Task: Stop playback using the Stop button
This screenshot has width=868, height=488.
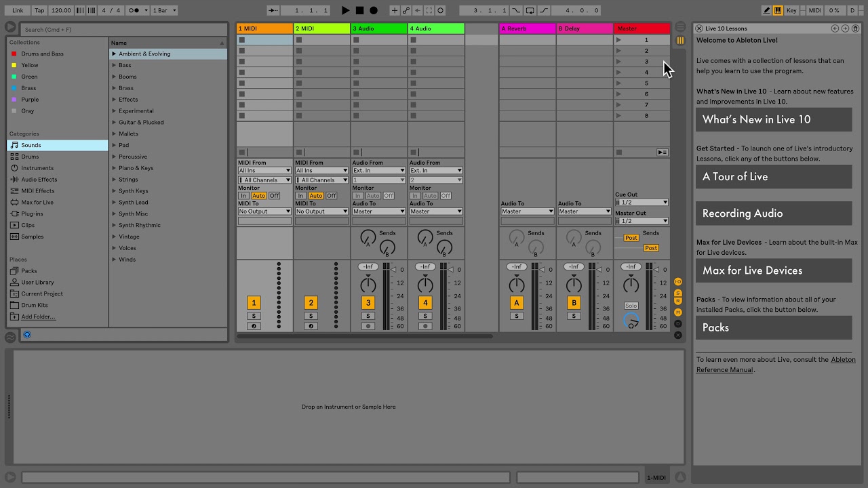Action: click(x=359, y=10)
